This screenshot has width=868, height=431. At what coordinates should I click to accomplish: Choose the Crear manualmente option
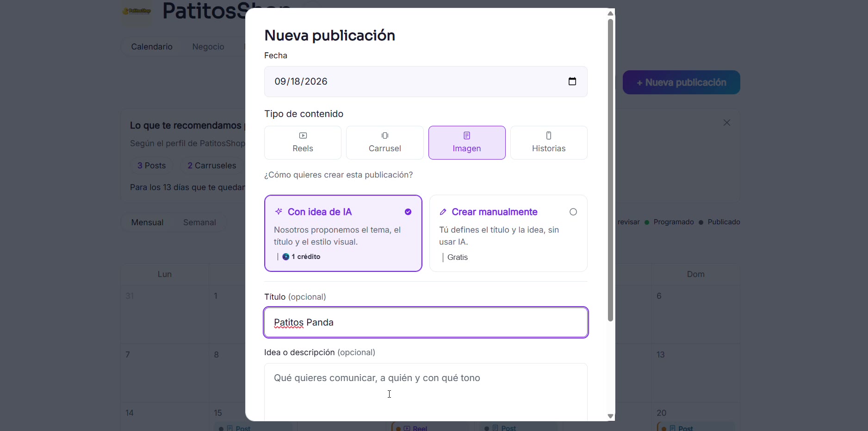(508, 233)
